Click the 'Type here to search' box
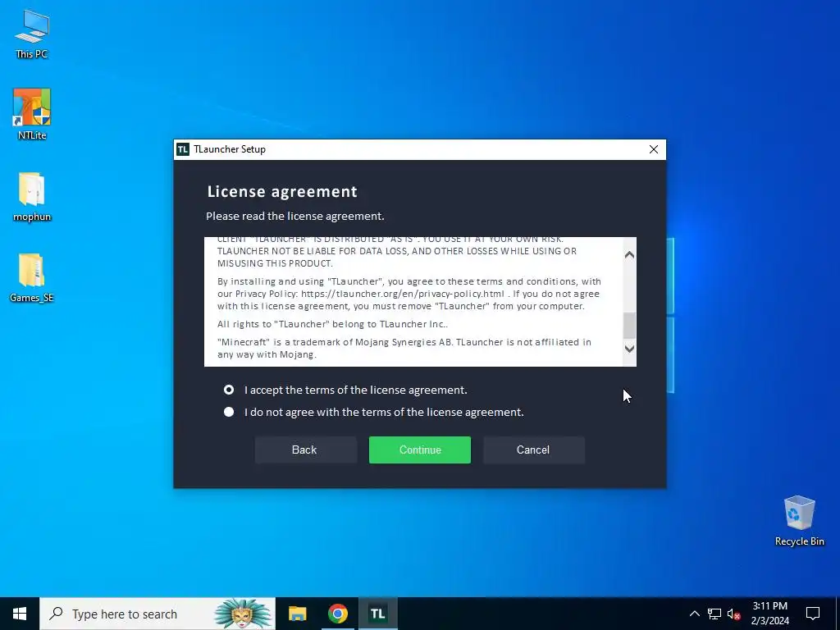Image resolution: width=840 pixels, height=630 pixels. coord(157,614)
